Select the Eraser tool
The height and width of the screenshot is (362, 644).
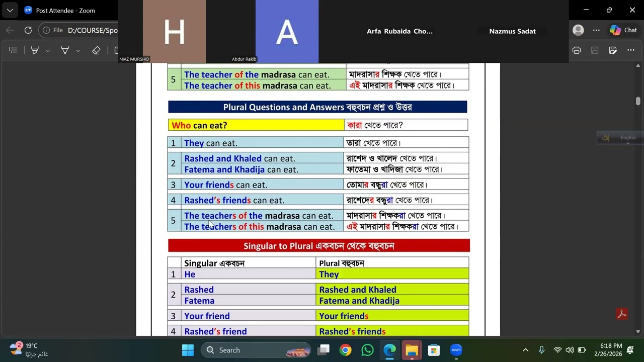[96, 50]
